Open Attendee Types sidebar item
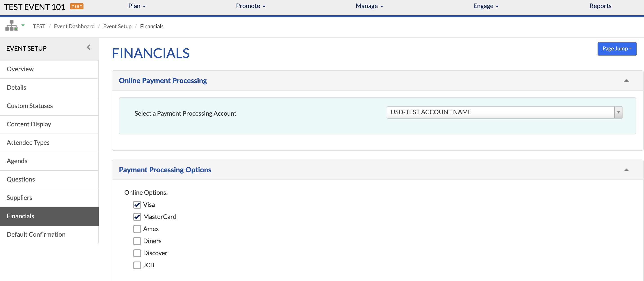The width and height of the screenshot is (644, 281). click(49, 143)
